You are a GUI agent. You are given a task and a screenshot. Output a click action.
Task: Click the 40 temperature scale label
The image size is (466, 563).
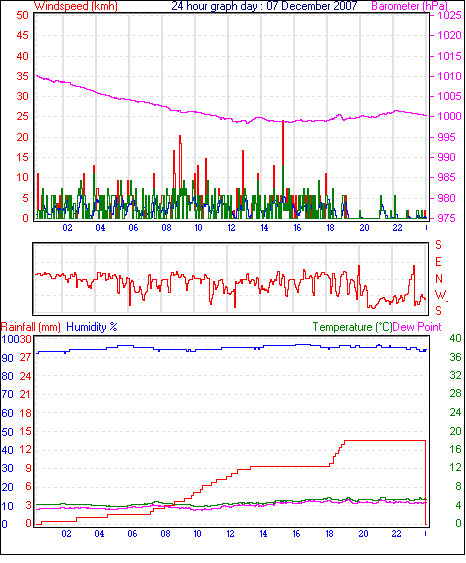pos(455,338)
